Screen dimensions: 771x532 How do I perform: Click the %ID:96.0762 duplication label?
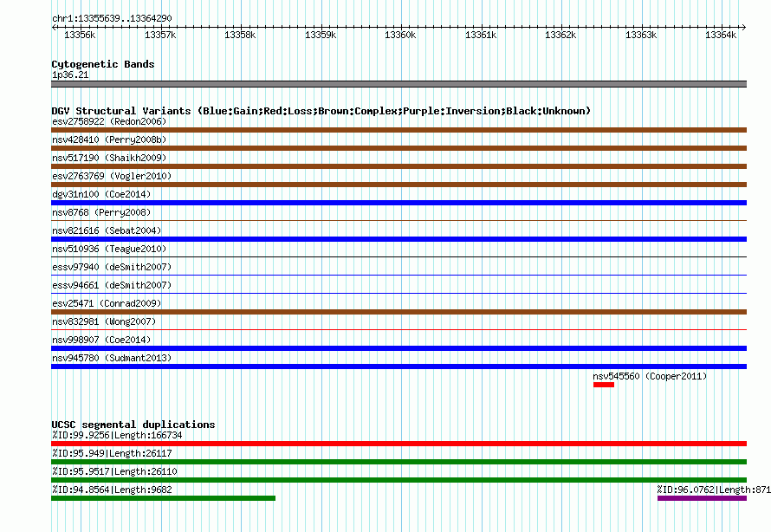[x=714, y=490]
